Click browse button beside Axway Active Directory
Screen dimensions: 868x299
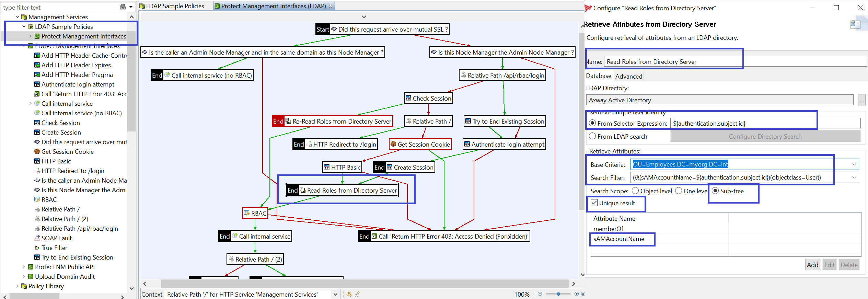point(861,100)
